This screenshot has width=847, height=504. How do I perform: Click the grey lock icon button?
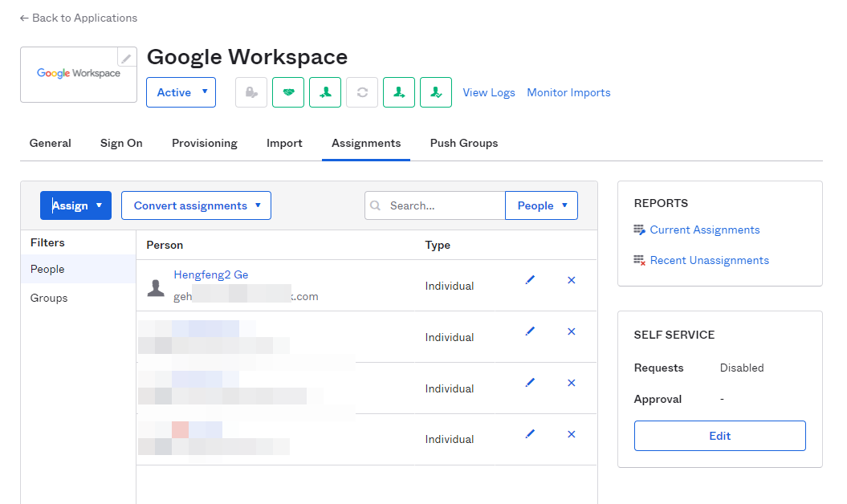[x=251, y=92]
